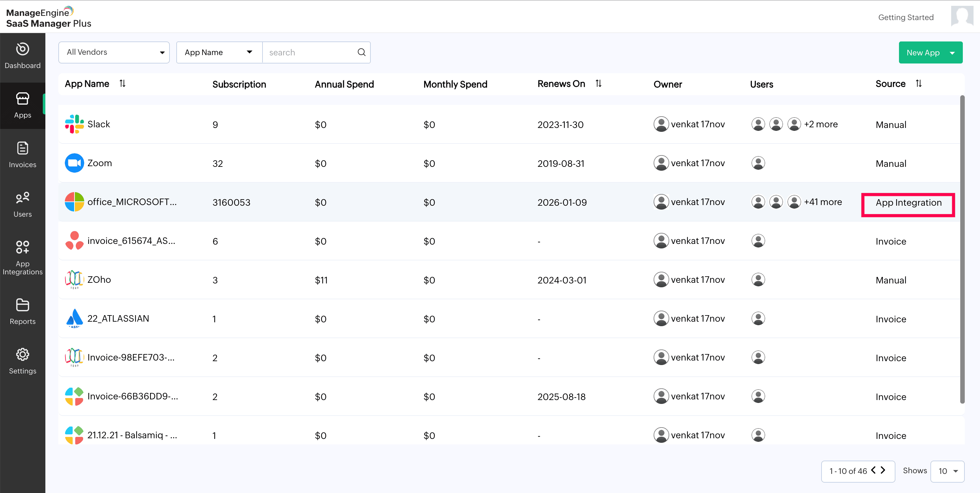The image size is (980, 493).
Task: Sort the Renews On column
Action: point(599,84)
